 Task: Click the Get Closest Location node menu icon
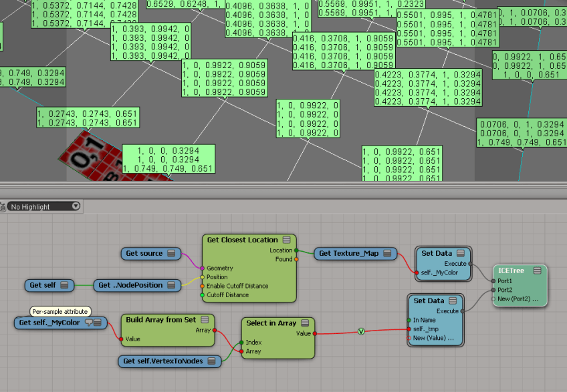[286, 240]
